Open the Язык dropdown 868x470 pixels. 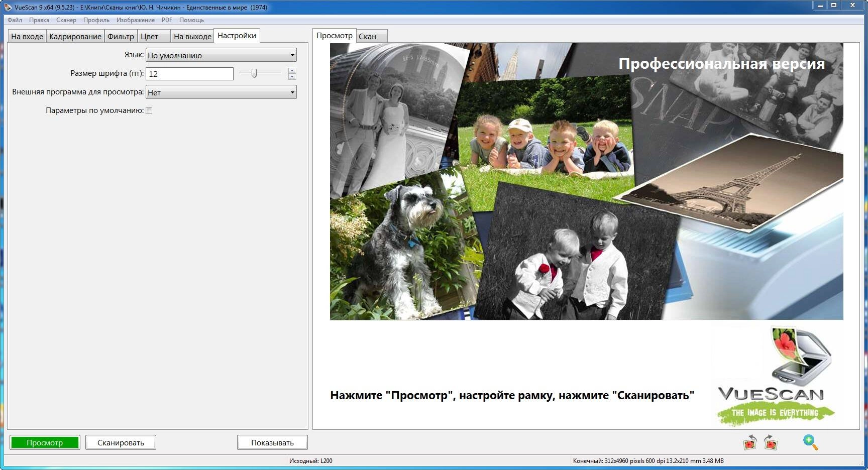[221, 55]
